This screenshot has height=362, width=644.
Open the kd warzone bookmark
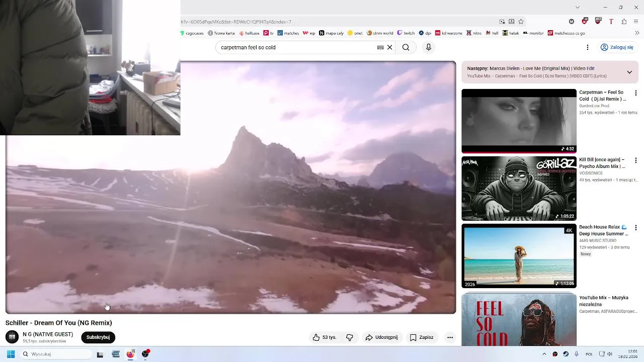[x=449, y=33]
